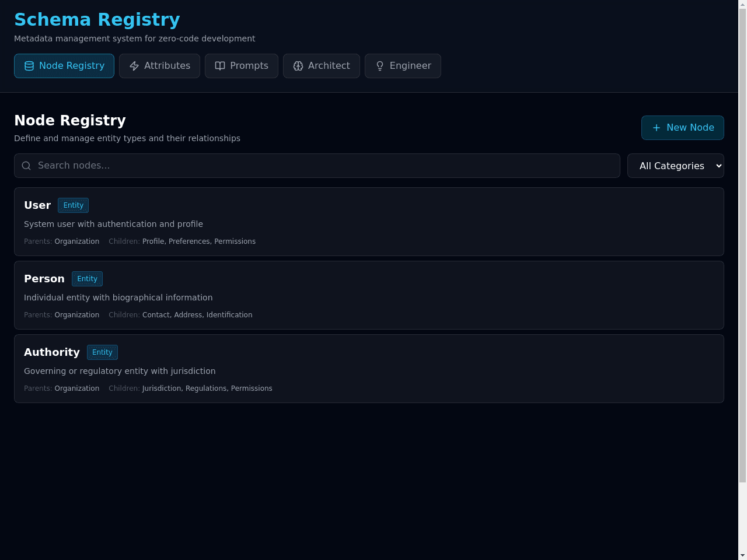
Task: Click the Entity badge next to User
Action: [74, 205]
